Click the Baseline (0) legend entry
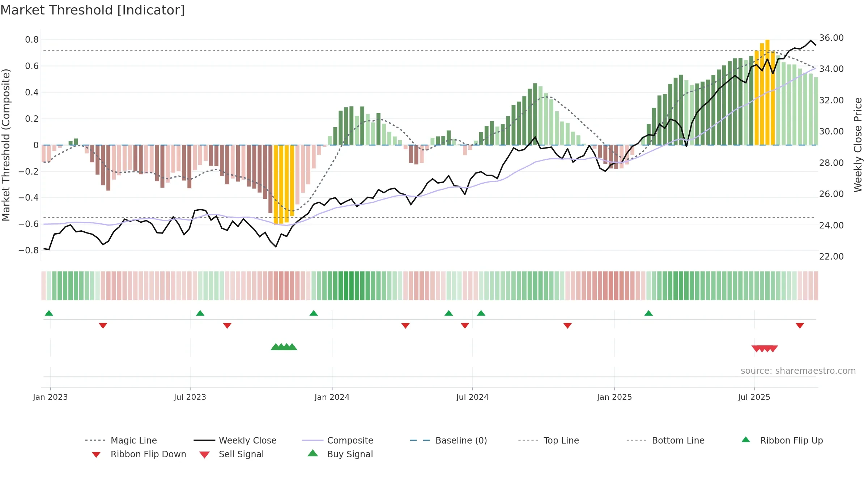Viewport: 868px width, 488px height. tap(448, 440)
